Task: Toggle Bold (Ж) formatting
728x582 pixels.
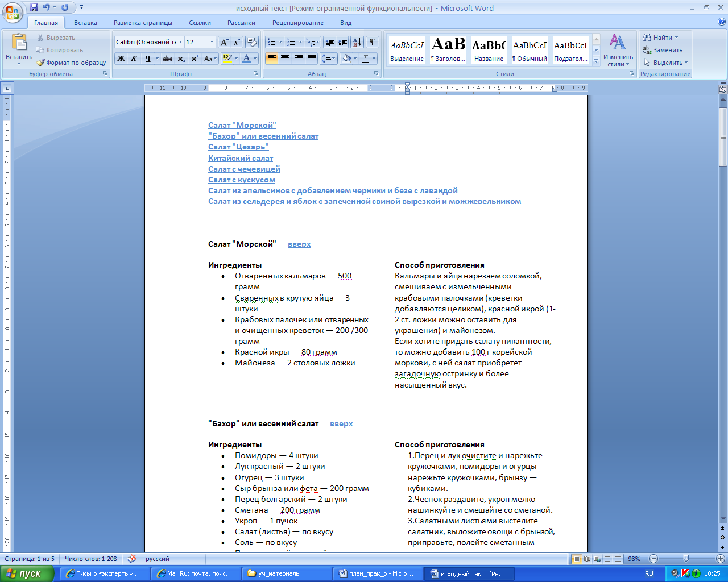Action: (x=121, y=59)
